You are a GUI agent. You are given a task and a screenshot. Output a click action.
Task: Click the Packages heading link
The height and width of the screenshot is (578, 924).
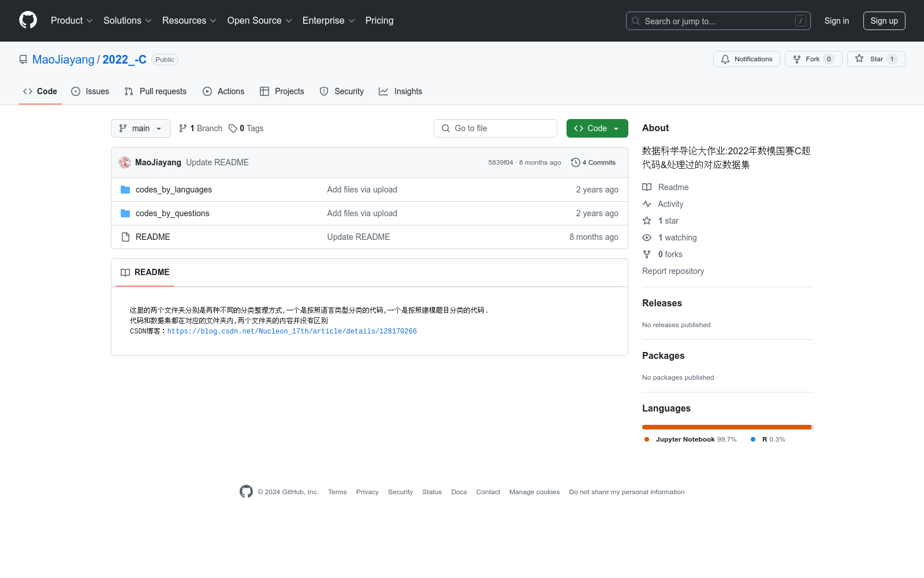tap(663, 355)
